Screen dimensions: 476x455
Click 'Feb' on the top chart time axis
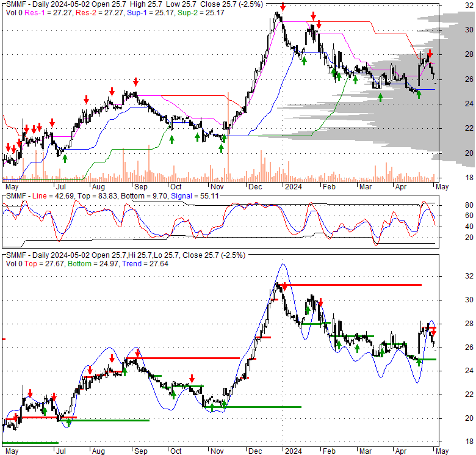(x=329, y=186)
